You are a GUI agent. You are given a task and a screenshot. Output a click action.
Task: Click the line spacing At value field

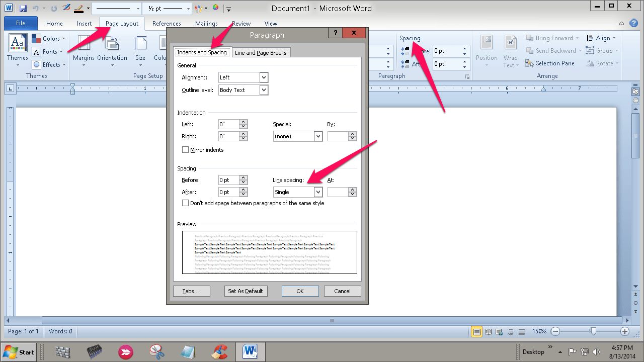pos(338,192)
